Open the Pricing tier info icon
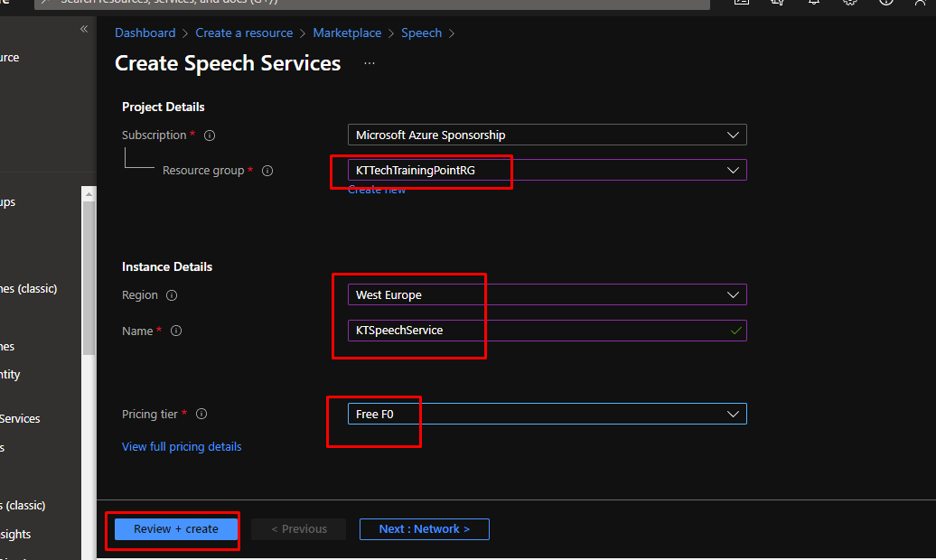The image size is (936, 560). [x=201, y=415]
